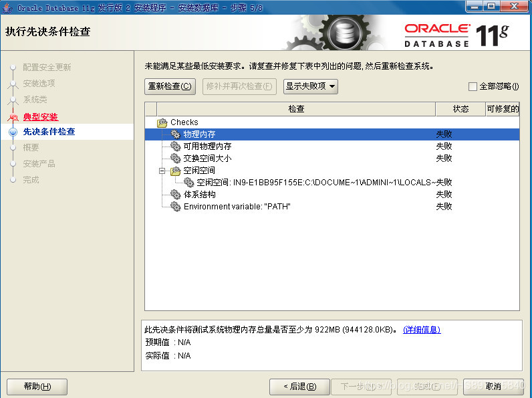
Task: Click the Java icon in title bar
Action: 7,7
